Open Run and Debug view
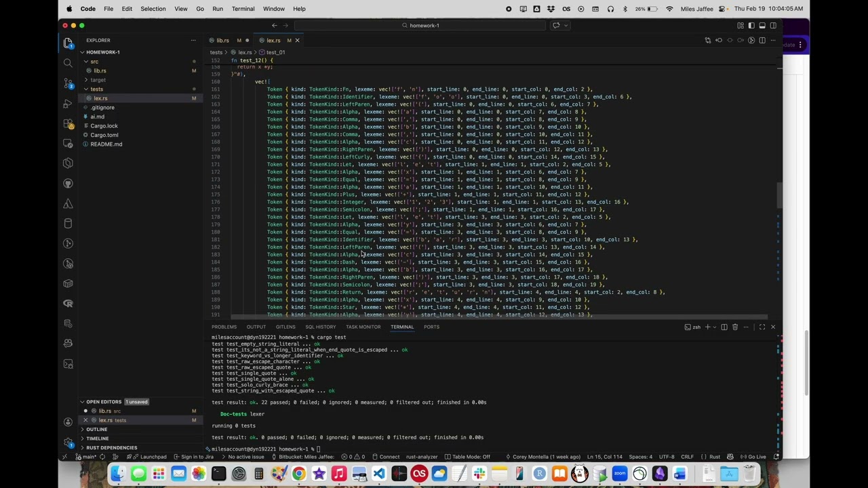 [68, 104]
